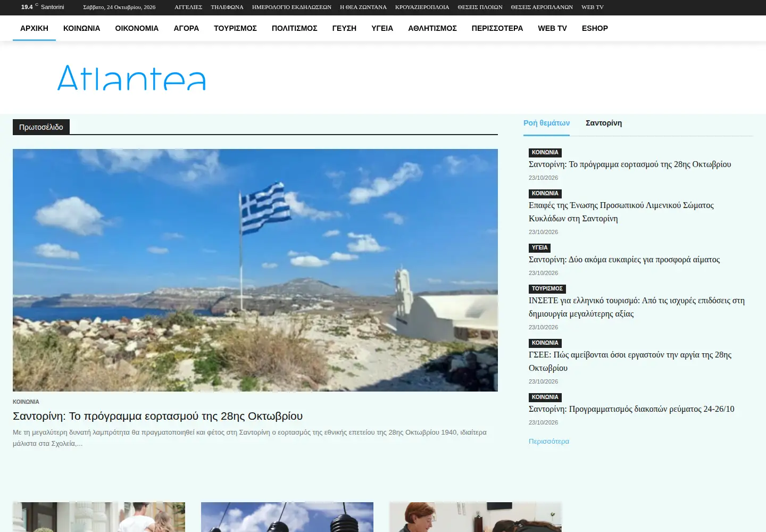Click the ΤΟΥΡΙΣΜΟΣ category tag
766x532 pixels.
[547, 289]
